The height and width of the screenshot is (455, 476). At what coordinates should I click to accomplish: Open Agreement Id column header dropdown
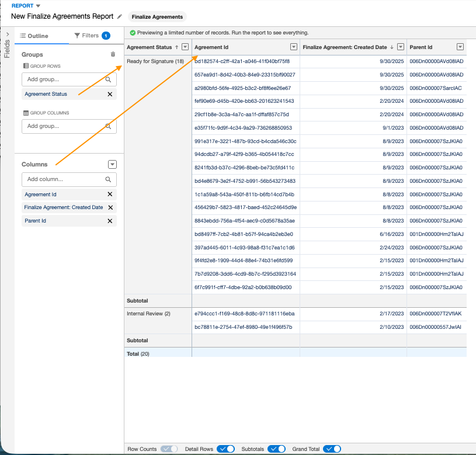(294, 47)
